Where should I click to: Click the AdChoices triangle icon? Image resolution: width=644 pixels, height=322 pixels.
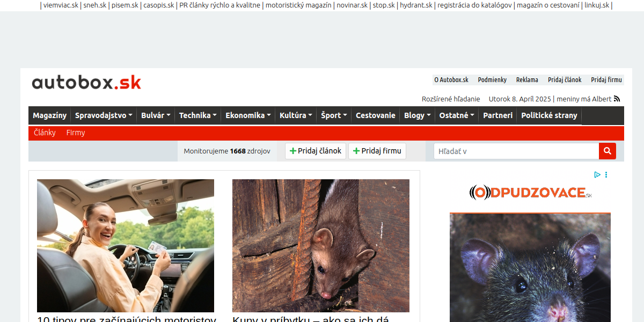pyautogui.click(x=597, y=174)
